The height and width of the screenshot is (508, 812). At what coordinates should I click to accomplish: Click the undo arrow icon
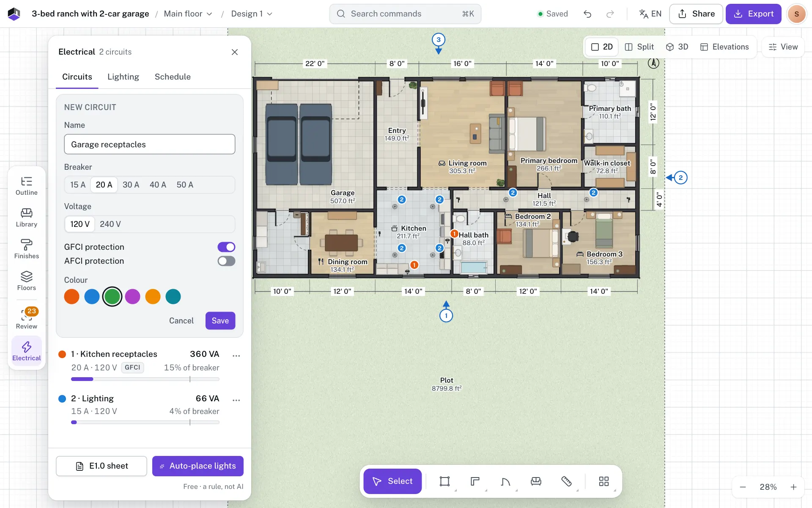click(x=587, y=14)
